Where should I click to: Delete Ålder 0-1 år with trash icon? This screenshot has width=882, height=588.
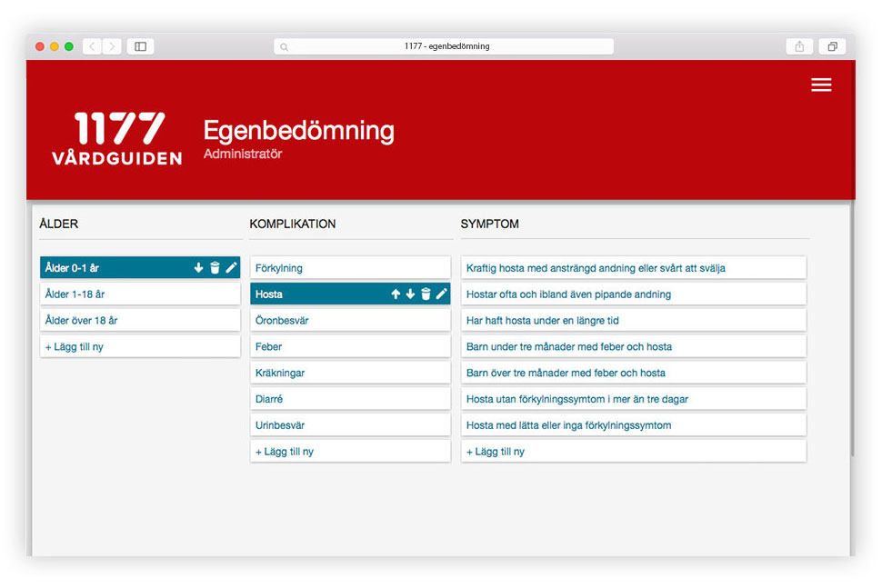[x=215, y=268]
